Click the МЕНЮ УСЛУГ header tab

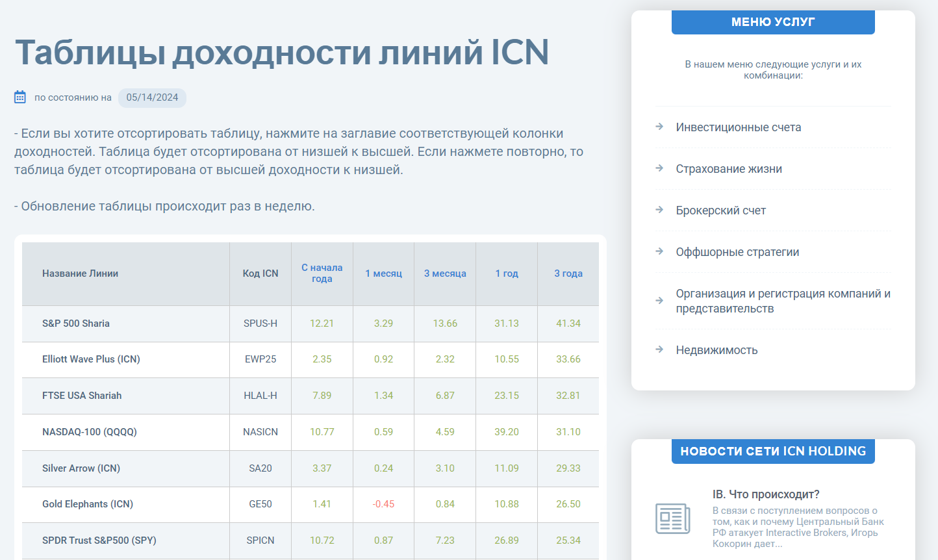coord(773,22)
